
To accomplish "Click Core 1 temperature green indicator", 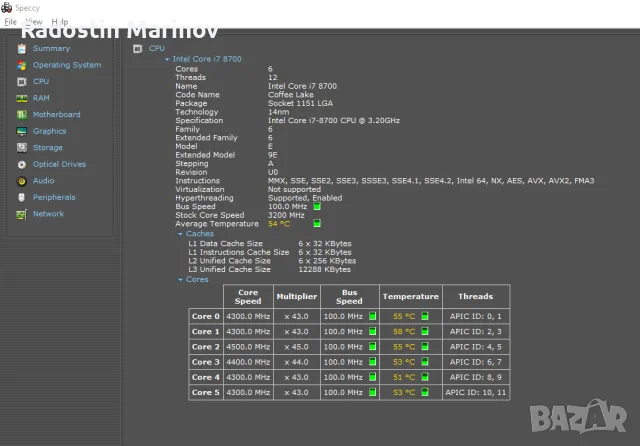I will tap(425, 331).
